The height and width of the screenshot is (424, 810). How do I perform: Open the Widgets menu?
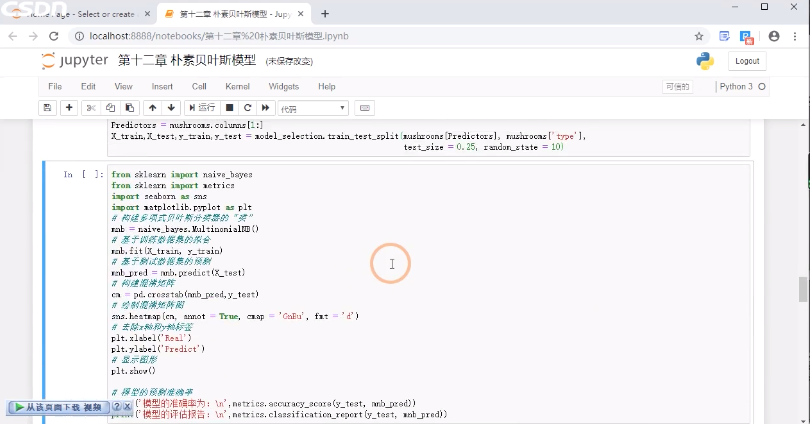point(284,86)
